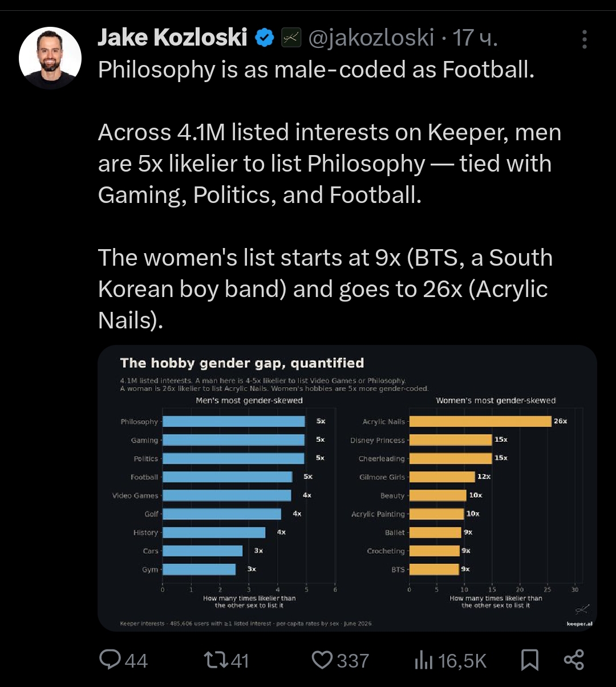The height and width of the screenshot is (687, 616).
Task: Open the @jakozloski handle link
Action: pyautogui.click(x=371, y=38)
